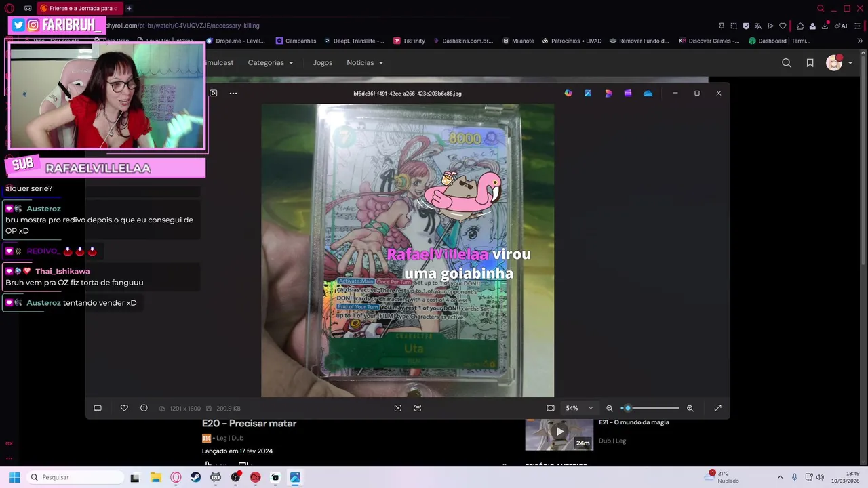868x488 pixels.
Task: Toggle the filmstrip view in Photos
Action: pos(98,408)
